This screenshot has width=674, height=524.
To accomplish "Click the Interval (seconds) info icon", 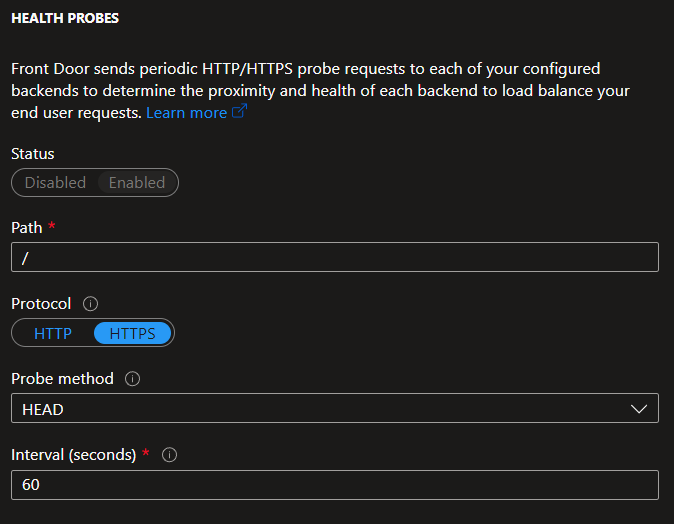I will [169, 455].
